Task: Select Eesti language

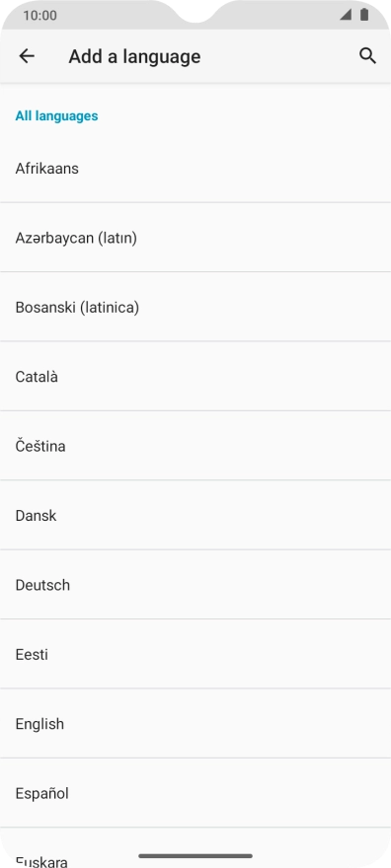Action: [195, 654]
